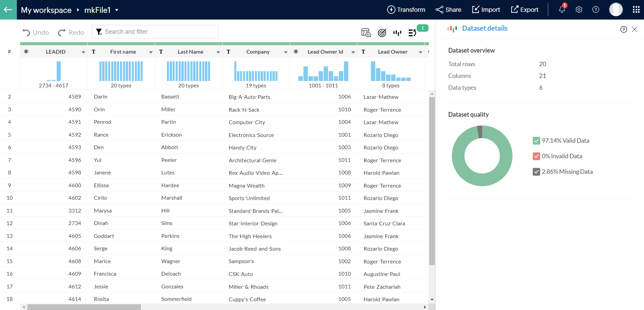Open the notifications bell
This screenshot has height=310, width=644.
pyautogui.click(x=562, y=9)
